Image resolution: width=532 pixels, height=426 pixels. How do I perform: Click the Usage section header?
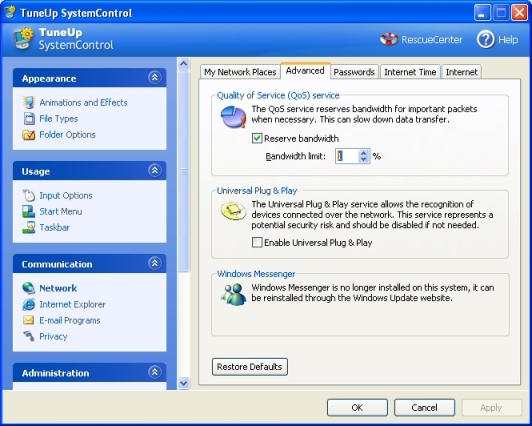(x=90, y=171)
